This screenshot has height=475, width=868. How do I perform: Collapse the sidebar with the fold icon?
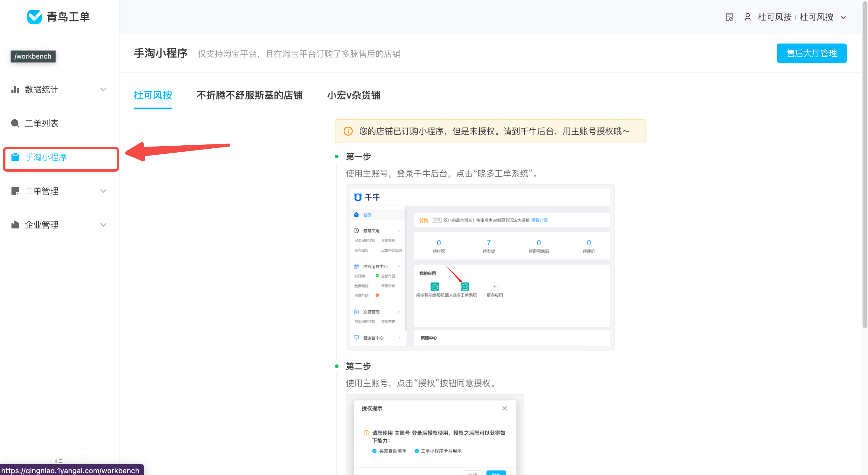point(59,461)
